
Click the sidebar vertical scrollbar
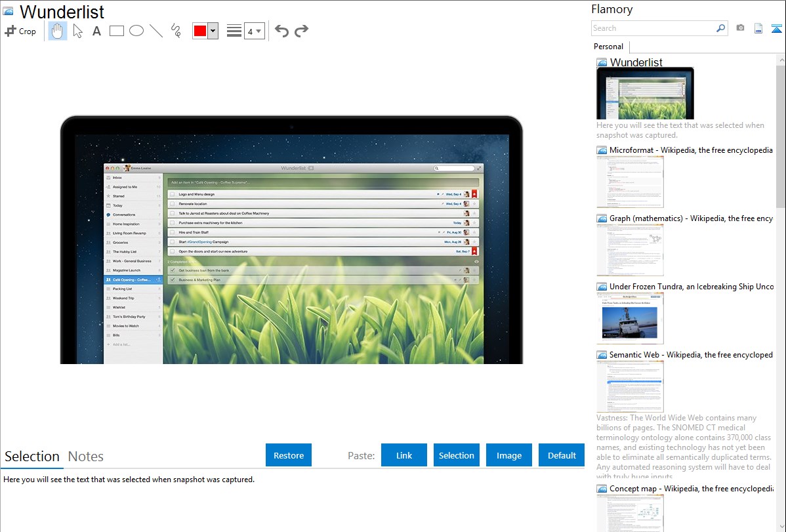point(781,135)
